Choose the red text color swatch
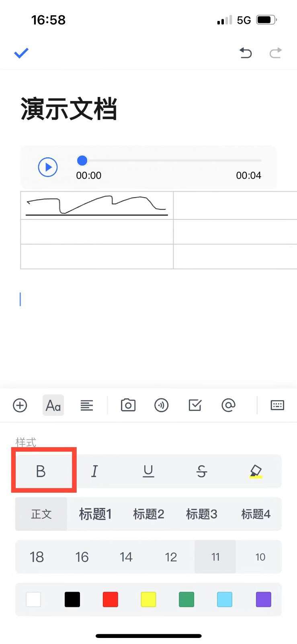The image size is (297, 644). (111, 599)
